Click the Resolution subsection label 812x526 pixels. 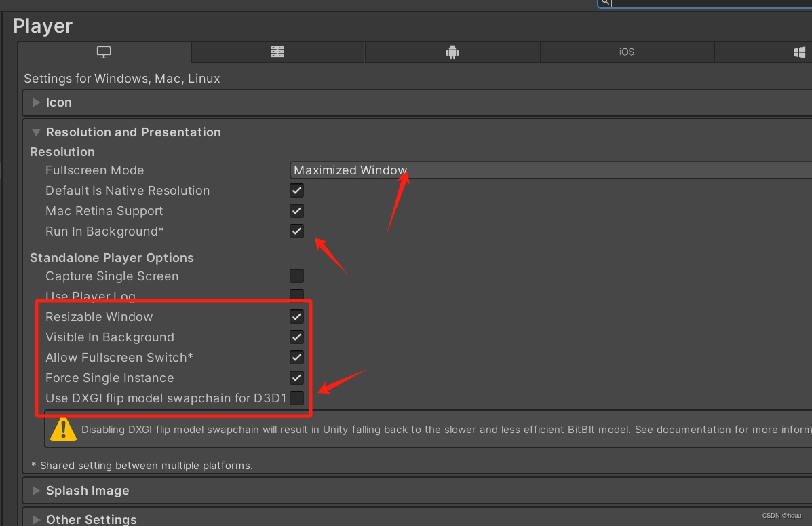[x=62, y=152]
